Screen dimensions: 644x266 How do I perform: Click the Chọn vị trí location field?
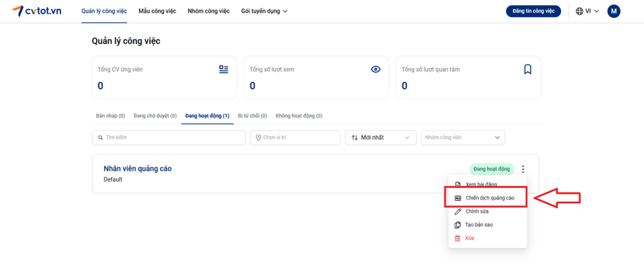tap(295, 138)
